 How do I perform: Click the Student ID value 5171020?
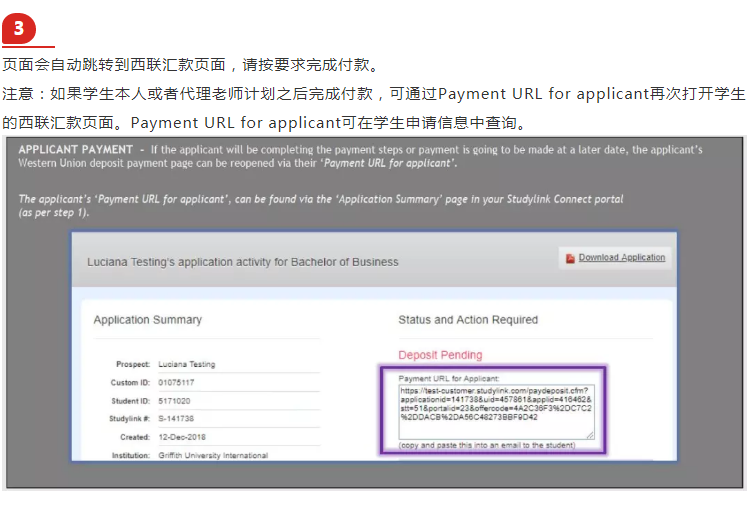(x=175, y=401)
